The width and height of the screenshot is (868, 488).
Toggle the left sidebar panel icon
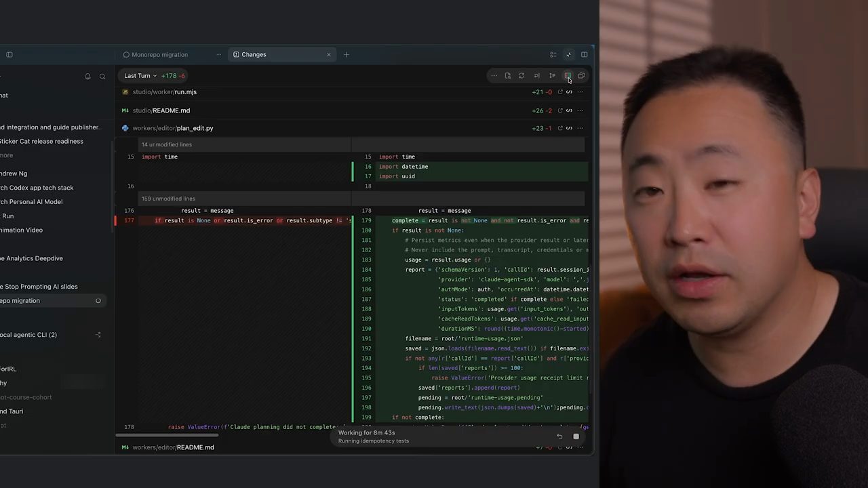coord(9,54)
